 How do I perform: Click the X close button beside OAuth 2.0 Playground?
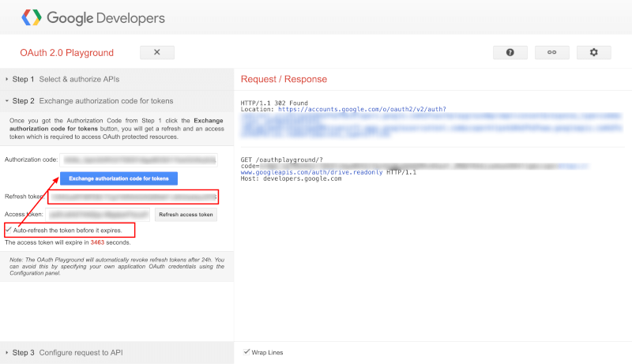click(x=157, y=52)
